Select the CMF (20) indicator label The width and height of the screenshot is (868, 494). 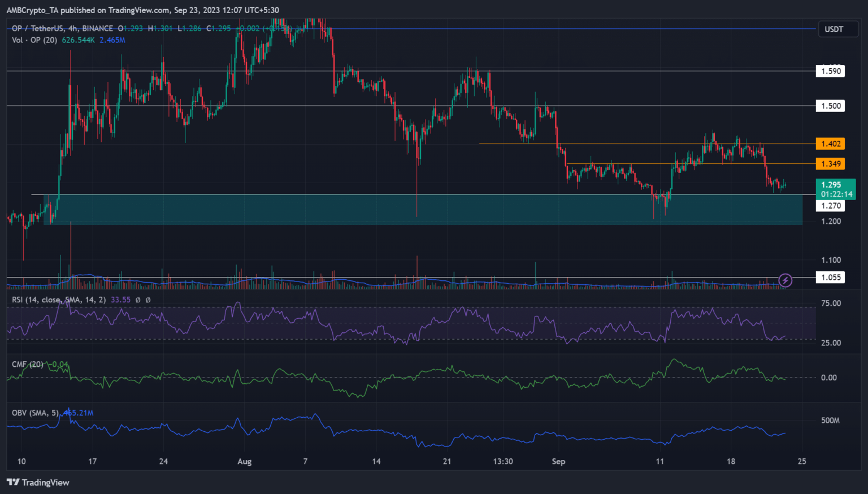pos(27,365)
